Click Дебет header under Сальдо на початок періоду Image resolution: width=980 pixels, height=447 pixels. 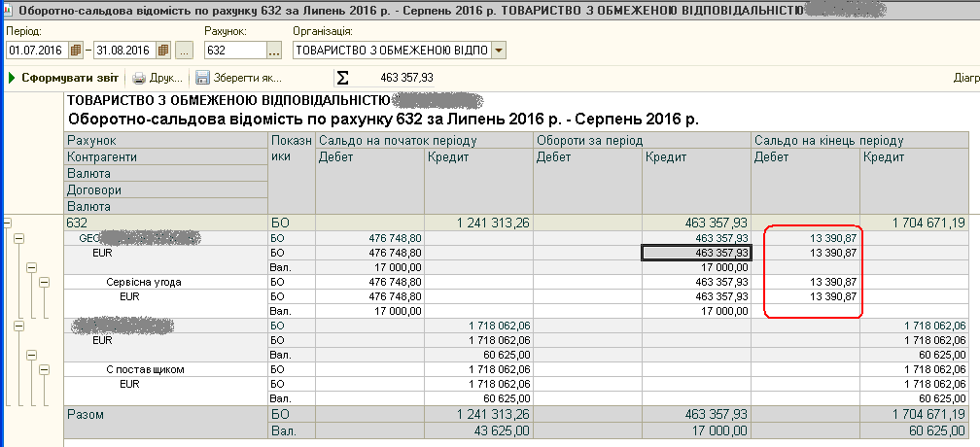[369, 182]
